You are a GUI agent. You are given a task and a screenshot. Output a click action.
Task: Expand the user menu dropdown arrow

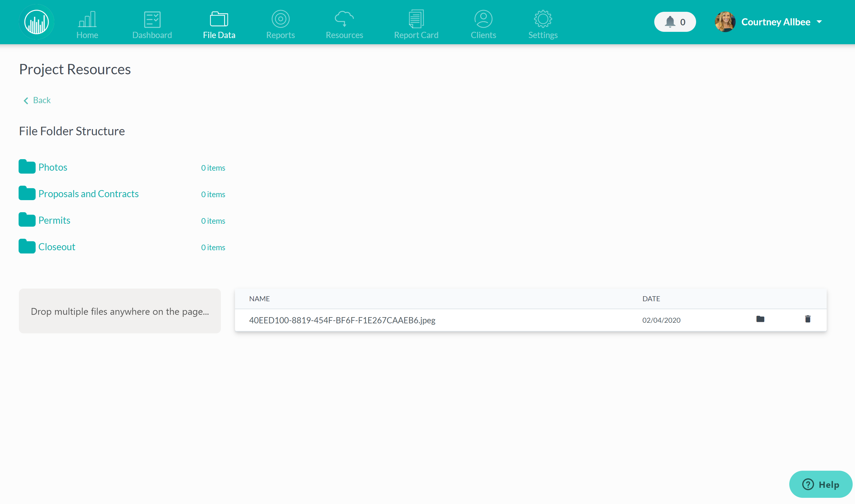(x=819, y=22)
